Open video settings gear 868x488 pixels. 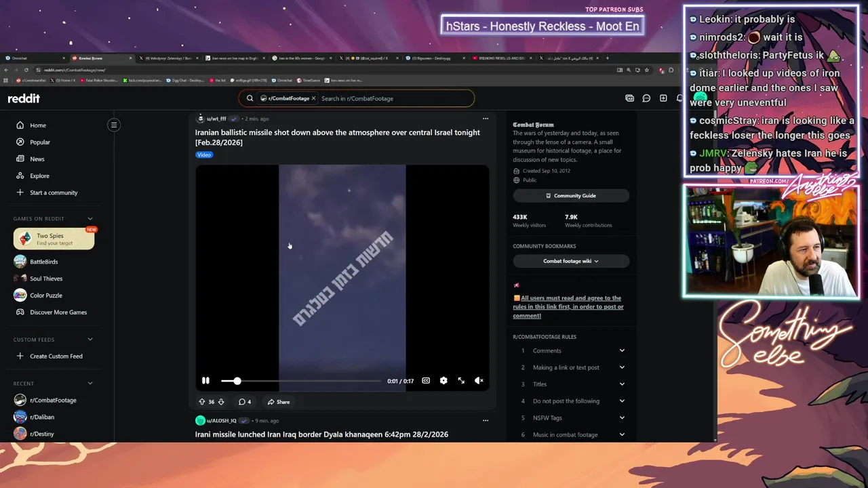point(443,381)
